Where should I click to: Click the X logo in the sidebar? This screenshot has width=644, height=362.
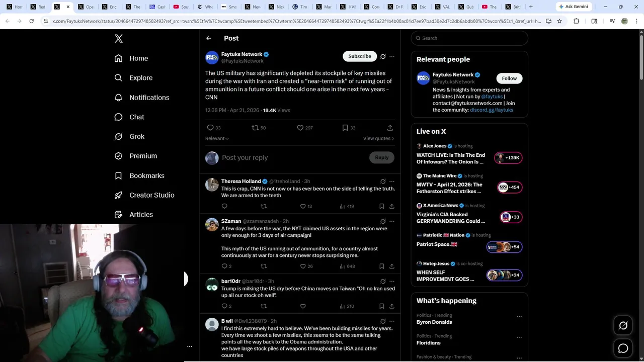(x=119, y=39)
